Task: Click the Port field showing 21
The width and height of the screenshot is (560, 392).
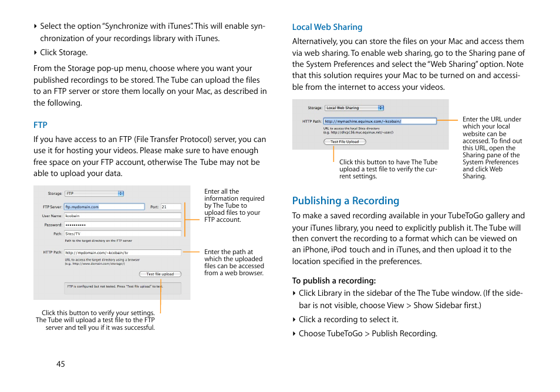Action: [x=171, y=207]
